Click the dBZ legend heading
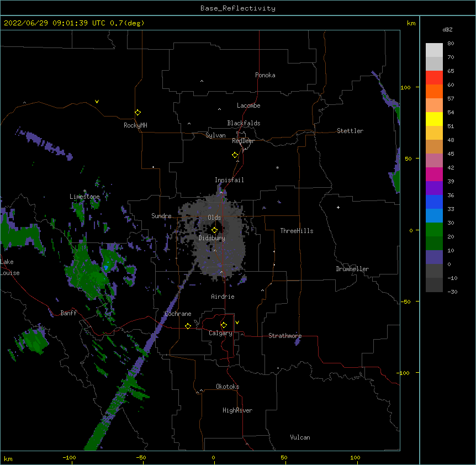 tap(447, 29)
